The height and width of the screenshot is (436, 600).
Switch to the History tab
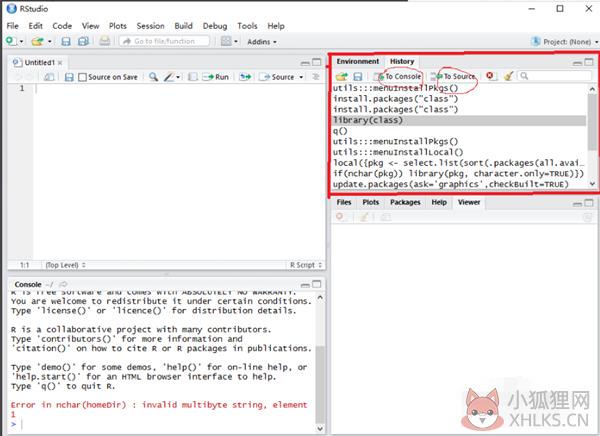402,61
